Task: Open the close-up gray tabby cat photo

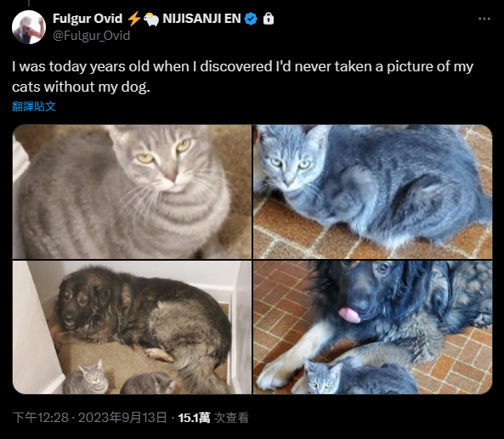Action: pos(132,192)
